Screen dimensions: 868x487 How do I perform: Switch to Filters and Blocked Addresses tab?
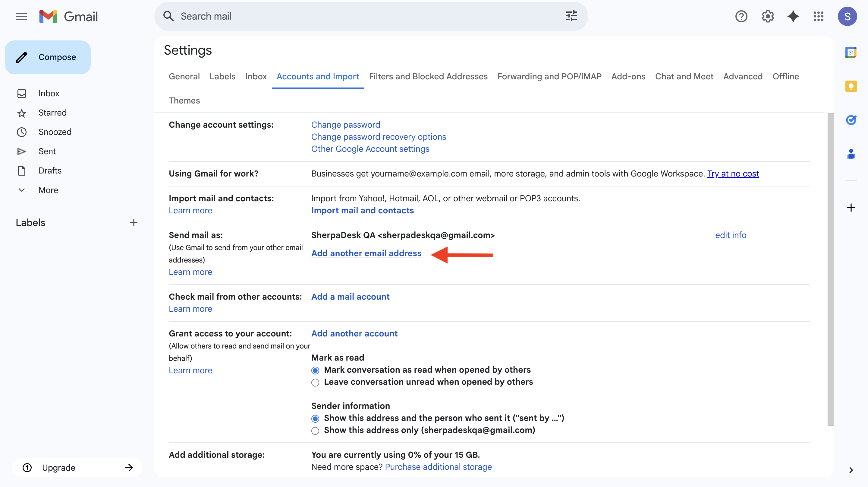tap(428, 77)
